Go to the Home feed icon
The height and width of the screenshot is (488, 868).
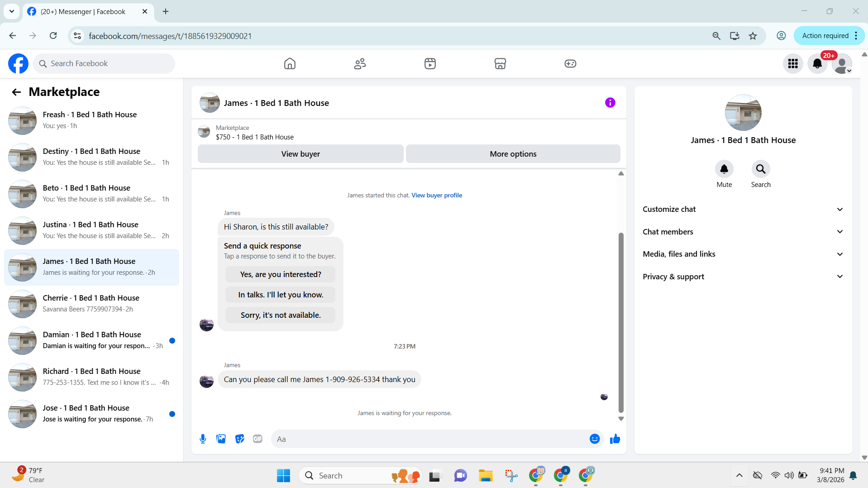(290, 63)
